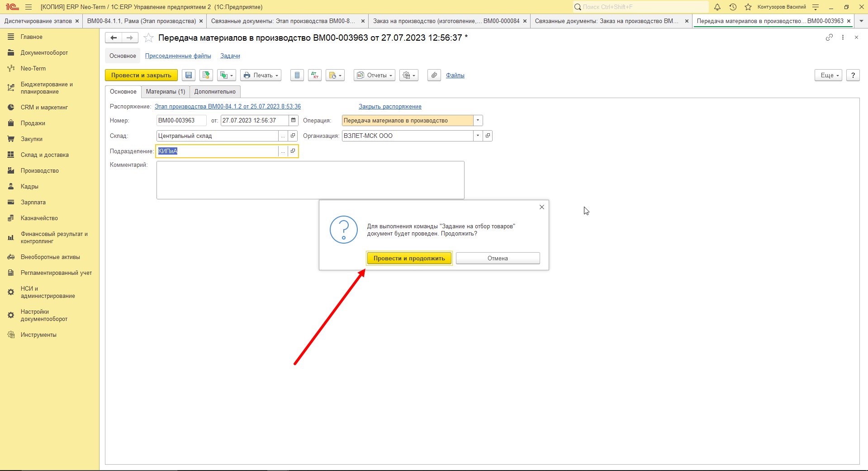Open Производство in the sidebar
Screen dimensions: 868x471
pos(39,171)
